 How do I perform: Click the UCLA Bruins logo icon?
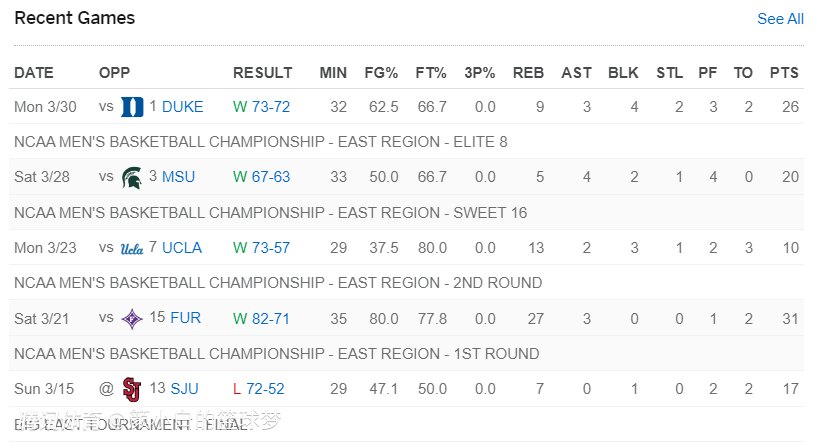click(132, 248)
